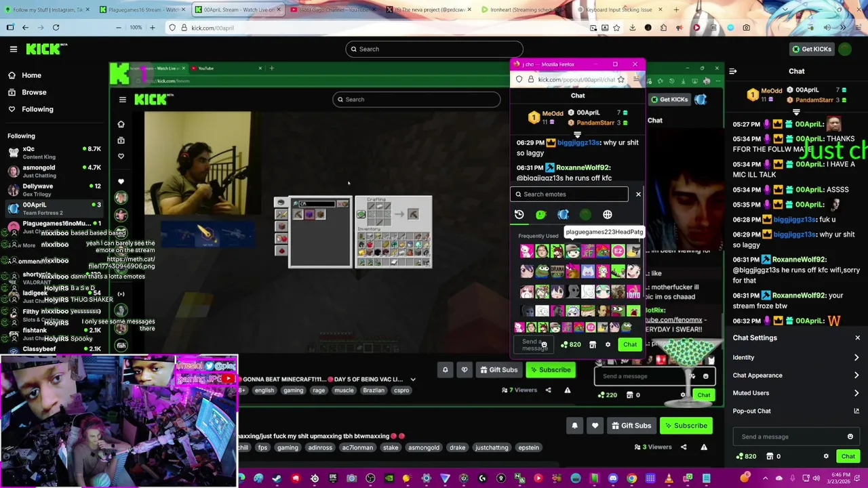This screenshot has height=488, width=868.
Task: Click the justchatting tag
Action: pyautogui.click(x=492, y=447)
